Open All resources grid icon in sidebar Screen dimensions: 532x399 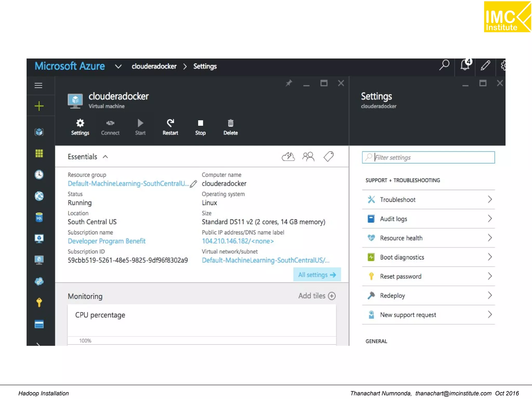[39, 153]
